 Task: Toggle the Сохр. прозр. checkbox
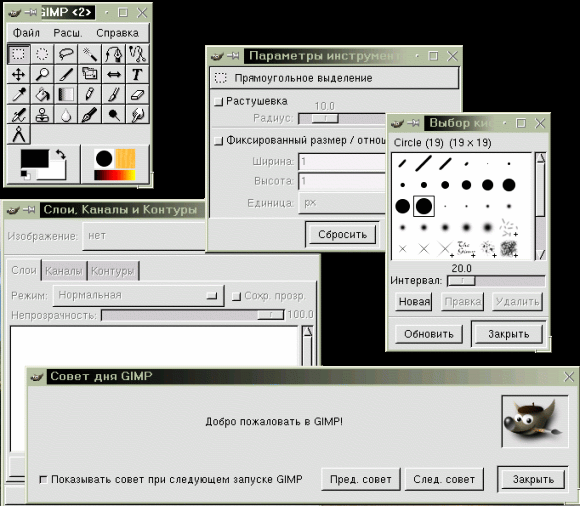point(236,296)
